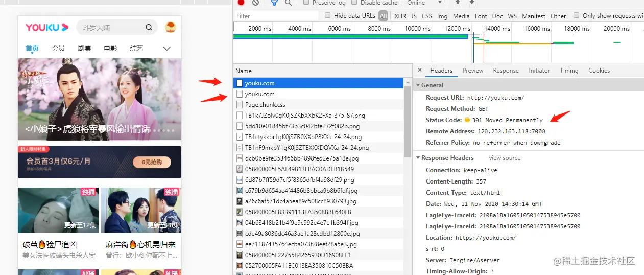
Task: Select the 电影 tab on Youku
Action: click(110, 49)
